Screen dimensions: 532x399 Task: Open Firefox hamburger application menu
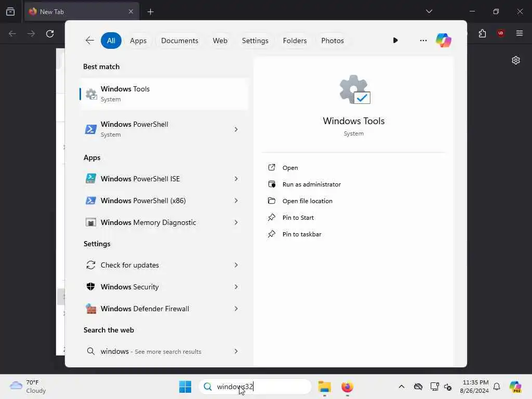(520, 33)
